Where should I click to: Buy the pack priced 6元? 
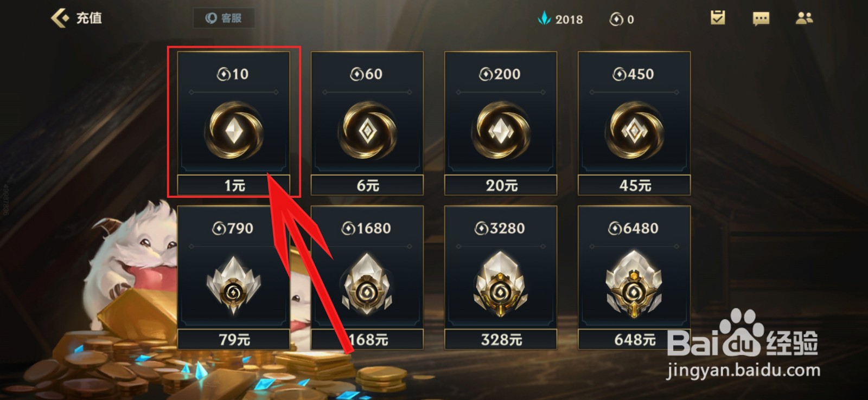click(367, 185)
